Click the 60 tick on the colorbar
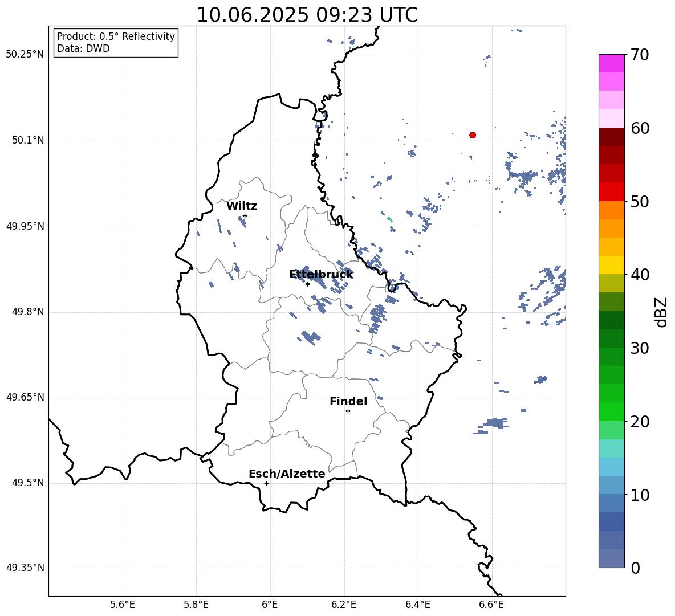 640,128
